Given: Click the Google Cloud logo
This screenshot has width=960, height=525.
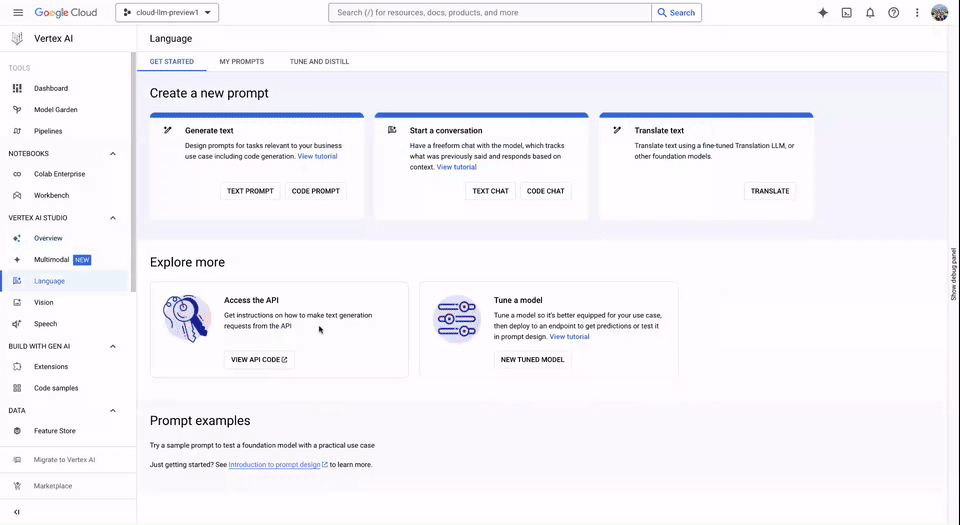Looking at the screenshot, I should [66, 12].
